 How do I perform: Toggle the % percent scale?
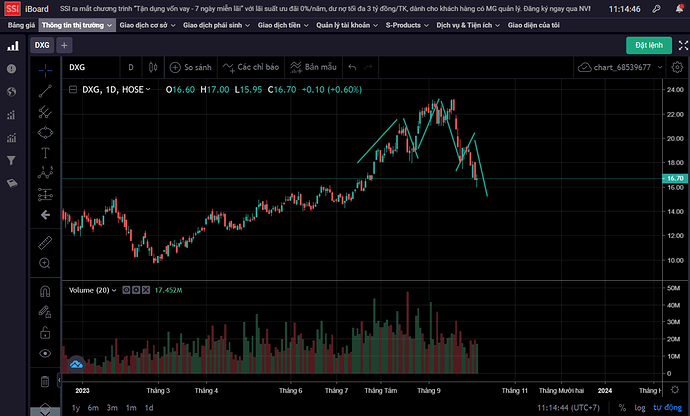point(622,408)
